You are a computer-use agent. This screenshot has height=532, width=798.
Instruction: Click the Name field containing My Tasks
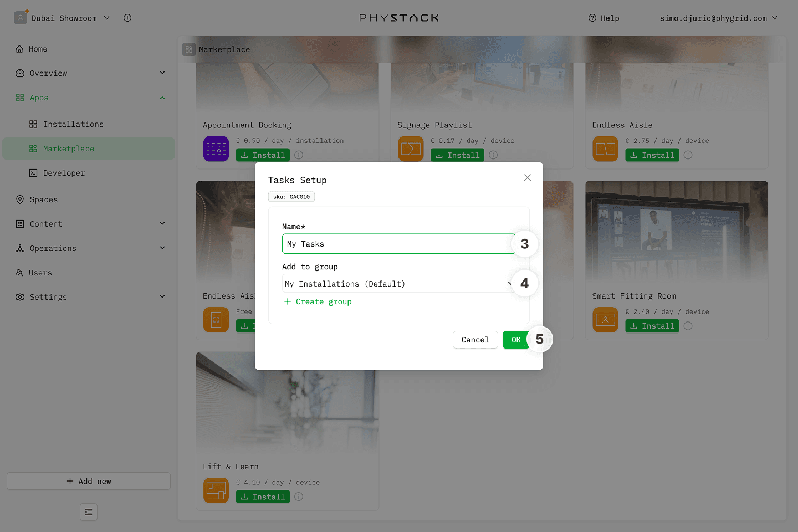[x=398, y=244]
